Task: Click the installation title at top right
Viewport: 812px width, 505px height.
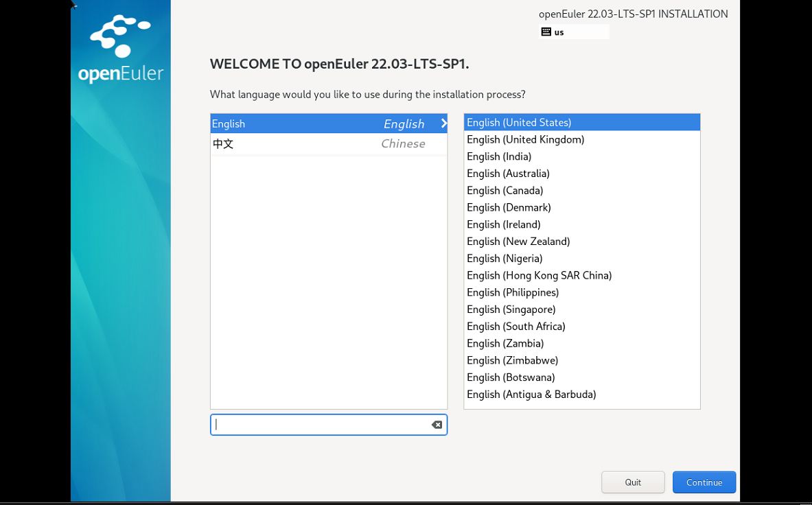Action: coord(634,14)
